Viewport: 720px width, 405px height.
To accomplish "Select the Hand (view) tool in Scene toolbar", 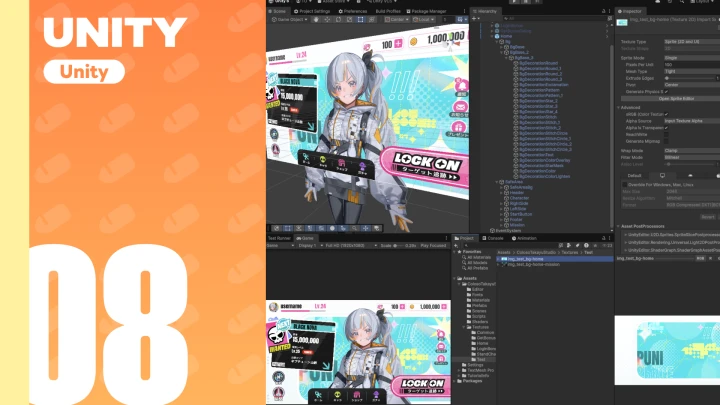I will tap(316, 20).
